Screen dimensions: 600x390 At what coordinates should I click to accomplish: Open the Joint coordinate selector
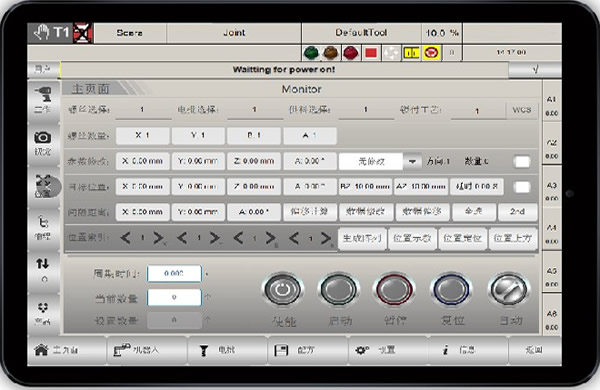click(234, 33)
